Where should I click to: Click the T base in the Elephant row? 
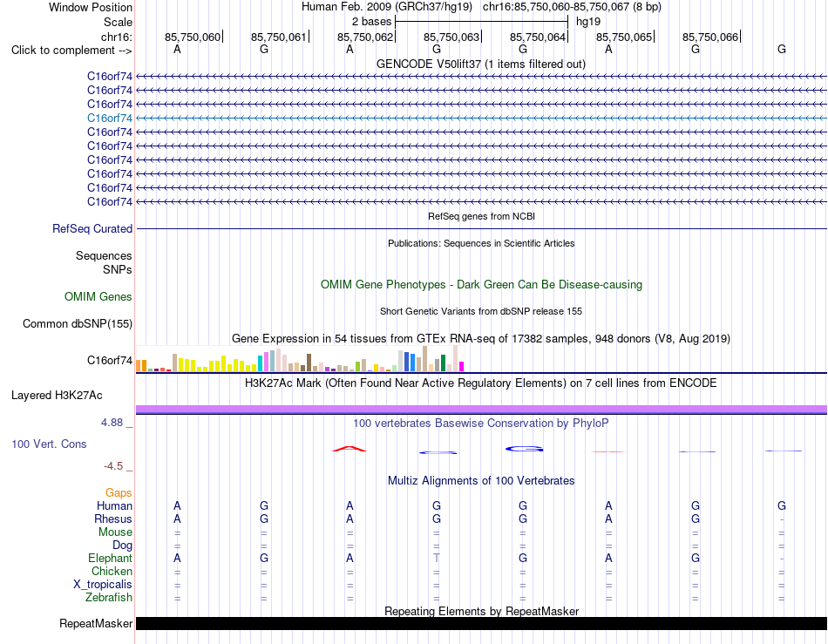point(436,558)
